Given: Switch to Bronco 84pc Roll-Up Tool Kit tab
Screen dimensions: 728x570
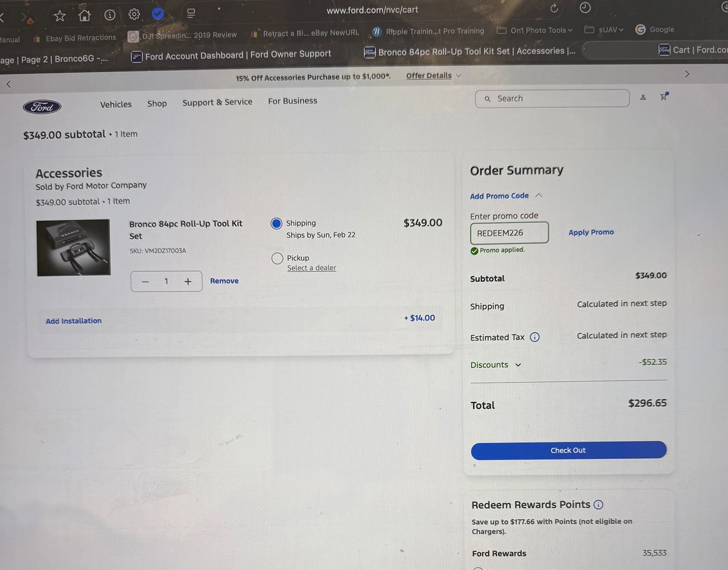Looking at the screenshot, I should tap(470, 51).
